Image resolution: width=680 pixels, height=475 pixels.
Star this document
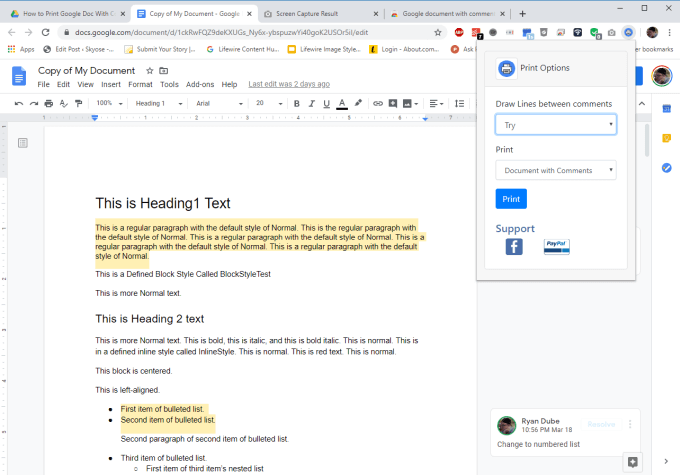pos(149,71)
